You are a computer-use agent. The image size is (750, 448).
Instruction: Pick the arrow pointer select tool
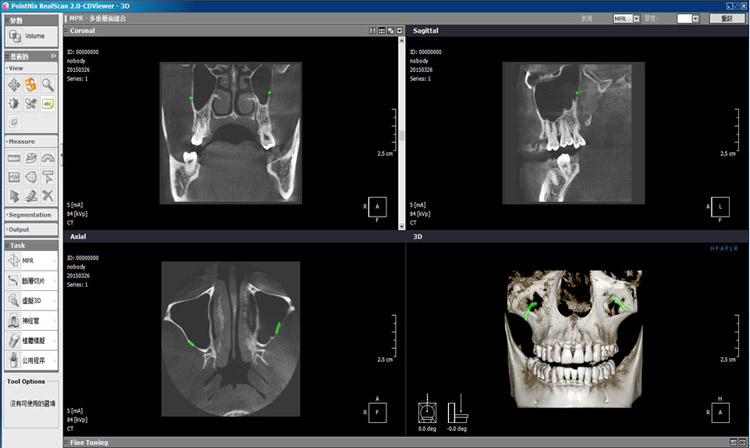pos(14,196)
